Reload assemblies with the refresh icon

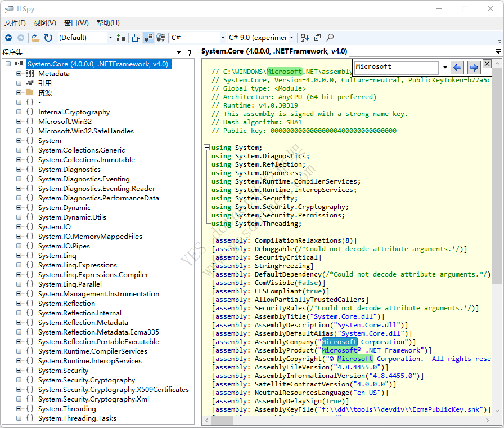(48, 38)
